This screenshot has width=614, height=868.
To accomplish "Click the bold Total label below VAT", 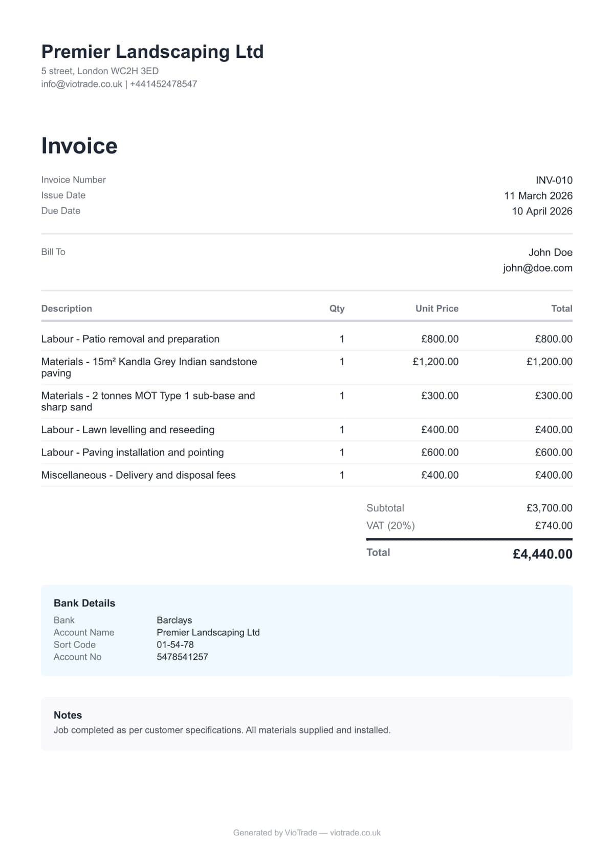I will tap(378, 552).
